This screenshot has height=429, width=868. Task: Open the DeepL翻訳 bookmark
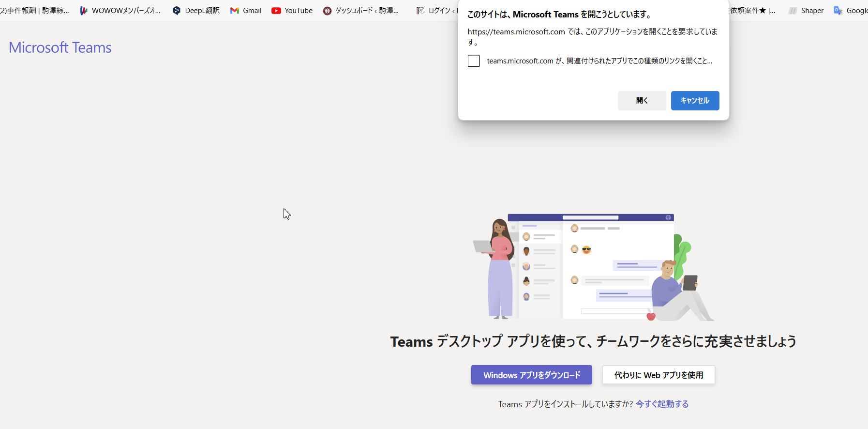(x=196, y=11)
